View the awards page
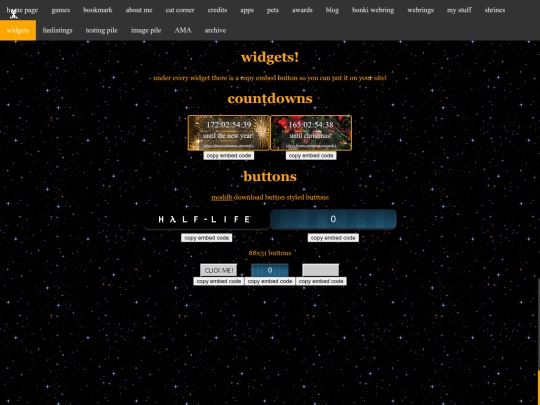The image size is (540, 405). [302, 10]
